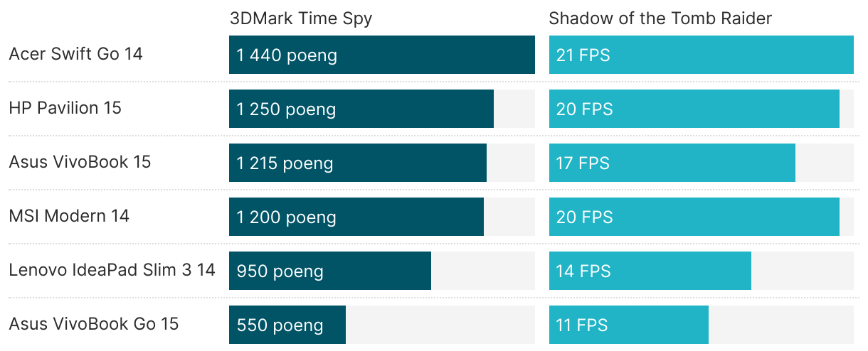Click the 3DMark Time Spy column header
Screen dimensions: 868x351
point(301,18)
